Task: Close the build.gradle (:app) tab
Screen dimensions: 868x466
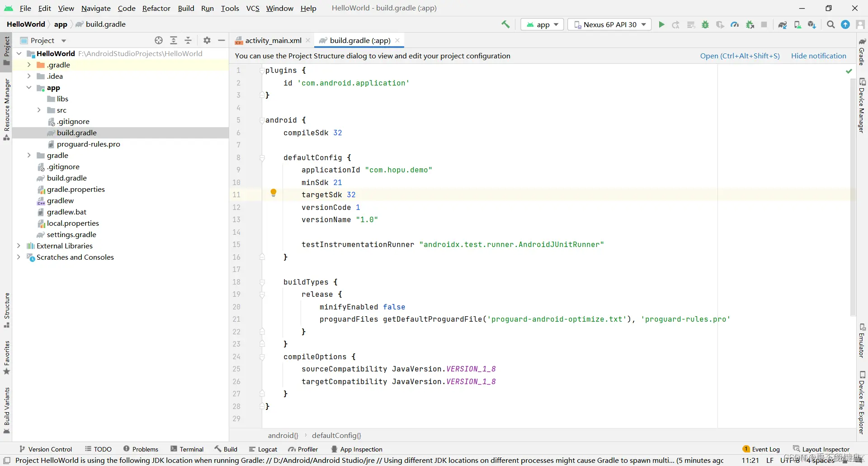Action: click(x=397, y=40)
